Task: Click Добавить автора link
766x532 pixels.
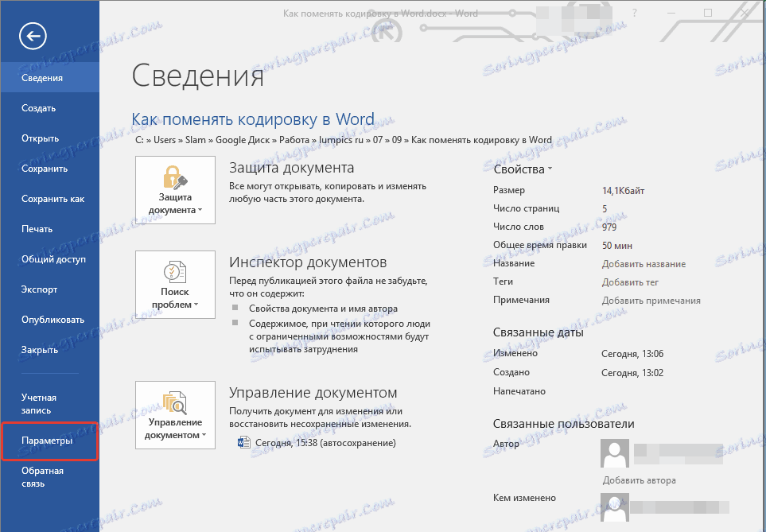Action: pos(639,480)
